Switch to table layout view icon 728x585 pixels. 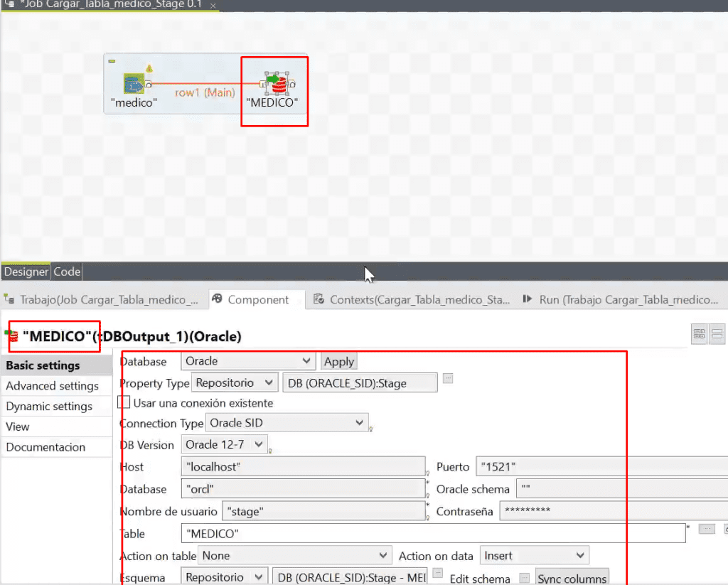click(700, 334)
